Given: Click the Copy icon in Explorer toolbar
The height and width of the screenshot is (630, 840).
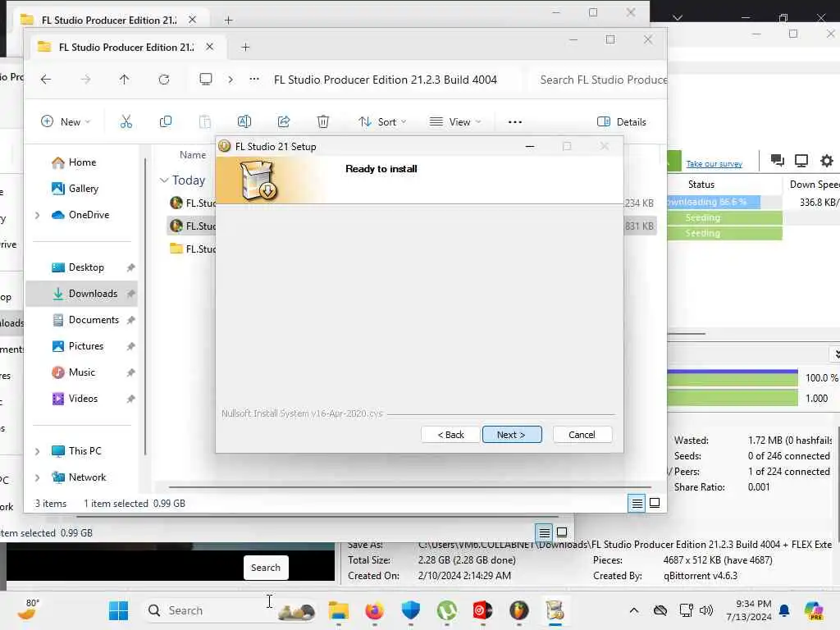Looking at the screenshot, I should [166, 121].
